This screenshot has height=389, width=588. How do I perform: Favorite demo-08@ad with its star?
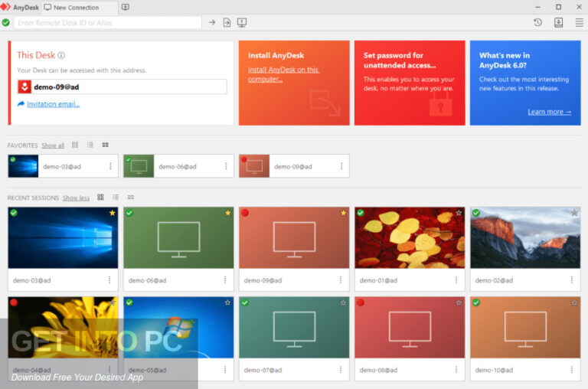point(459,302)
